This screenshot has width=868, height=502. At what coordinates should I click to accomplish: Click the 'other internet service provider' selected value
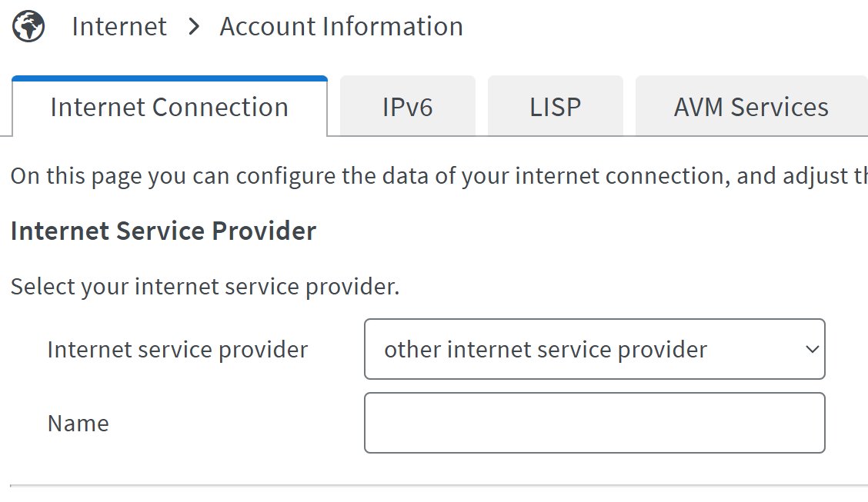coord(546,350)
